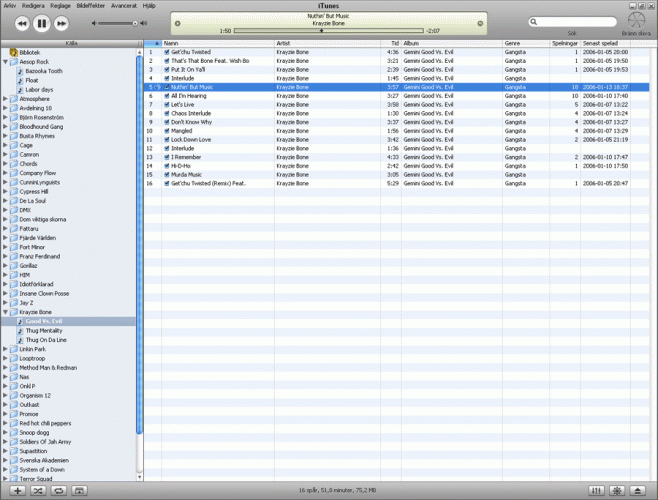
Task: Expand the Atmosphere folder
Action: 5,99
